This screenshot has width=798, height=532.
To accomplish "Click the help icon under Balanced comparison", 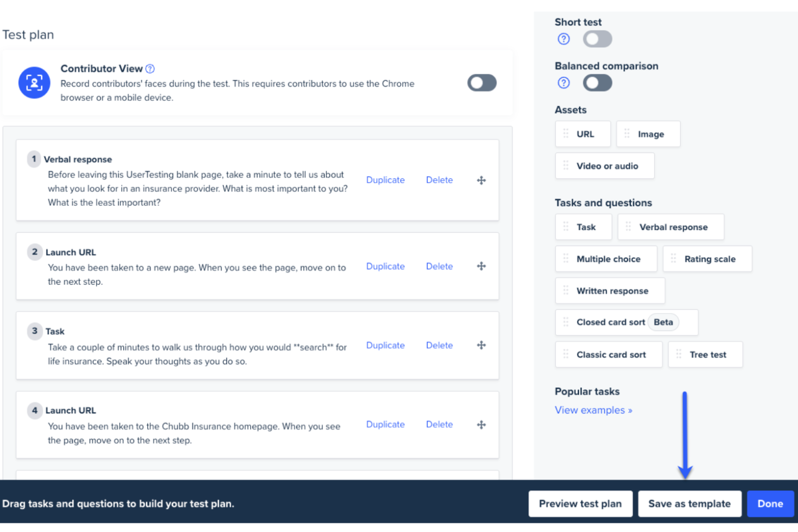I will point(563,82).
